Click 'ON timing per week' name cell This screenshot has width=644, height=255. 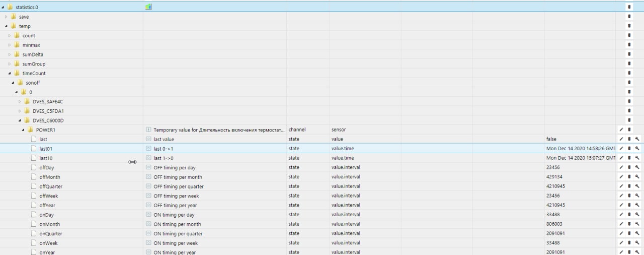(176, 243)
